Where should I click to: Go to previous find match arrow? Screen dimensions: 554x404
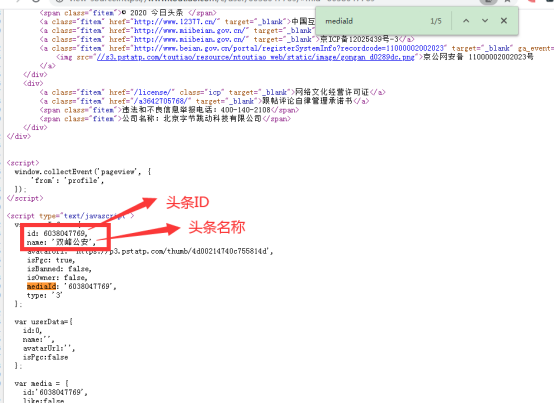pos(466,21)
